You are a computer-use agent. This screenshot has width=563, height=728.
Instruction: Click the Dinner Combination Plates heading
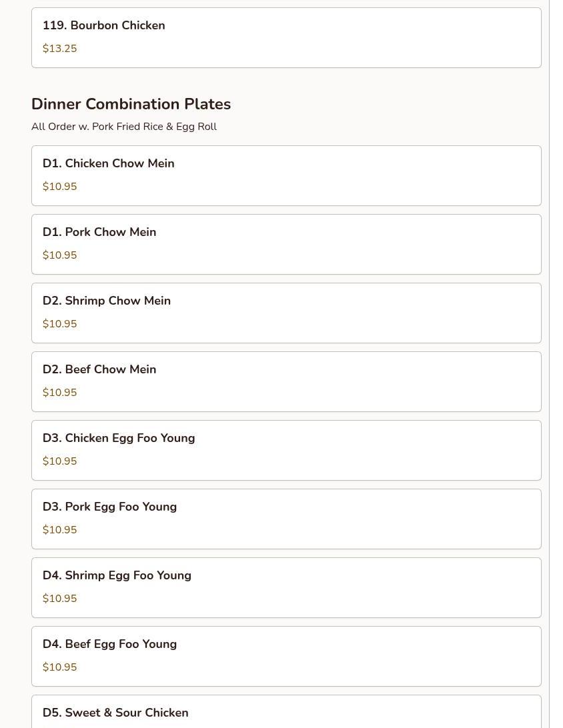pyautogui.click(x=131, y=104)
